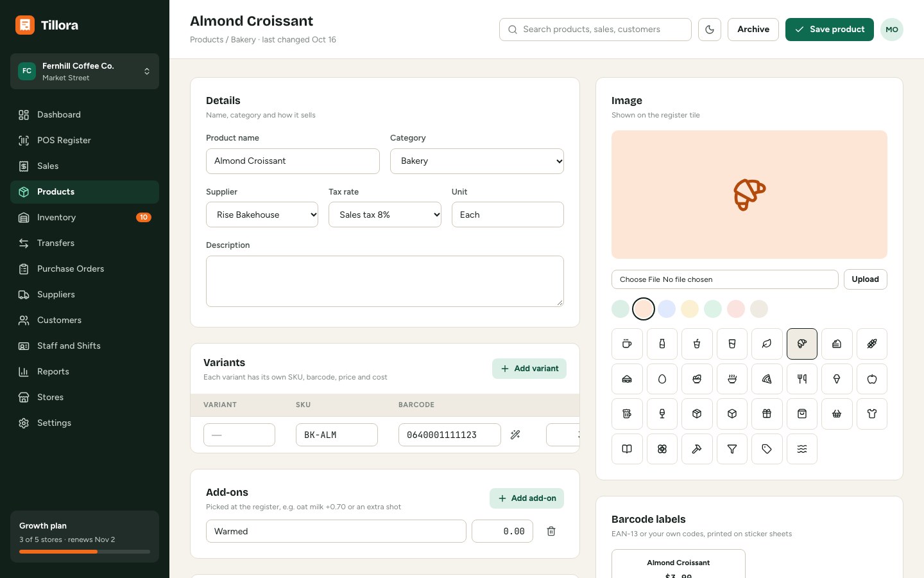
Task: Click the Save product button
Action: coord(830,30)
